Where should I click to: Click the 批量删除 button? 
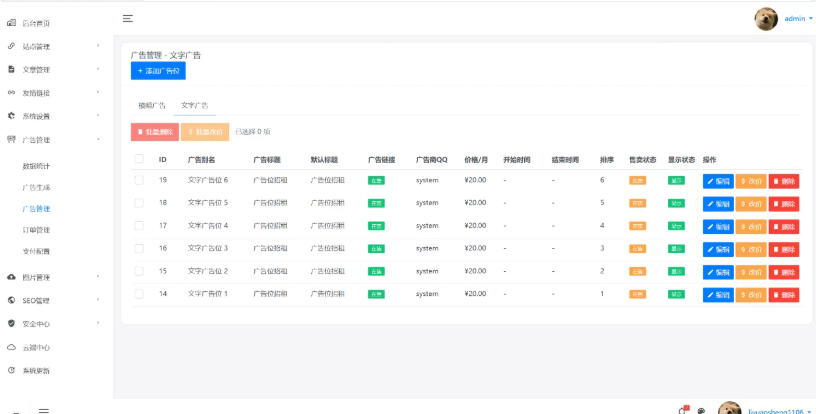click(x=155, y=132)
